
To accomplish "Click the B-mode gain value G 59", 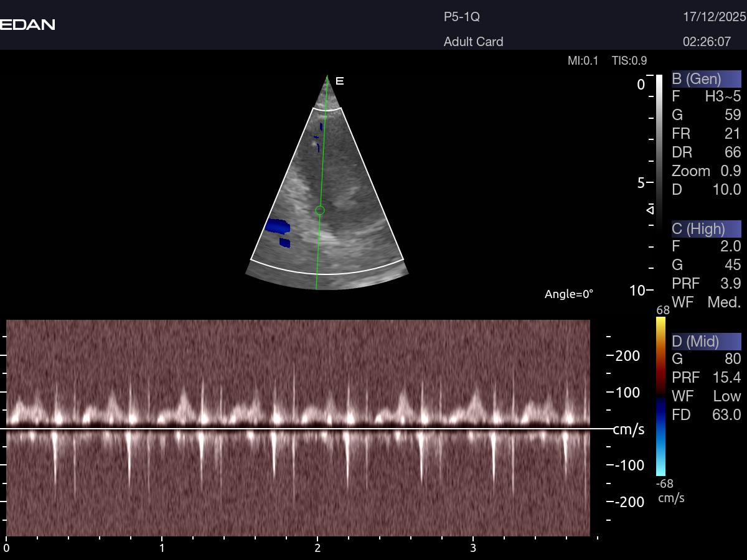I will click(706, 115).
